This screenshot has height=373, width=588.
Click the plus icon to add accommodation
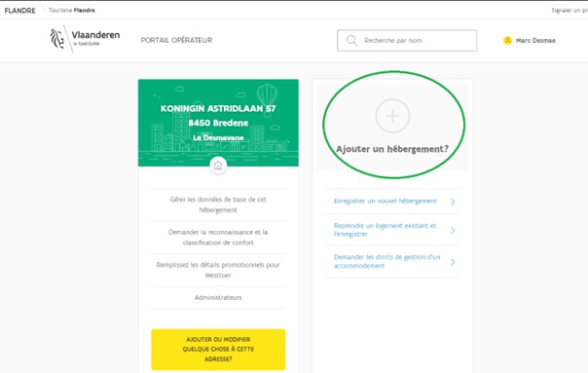coord(392,116)
